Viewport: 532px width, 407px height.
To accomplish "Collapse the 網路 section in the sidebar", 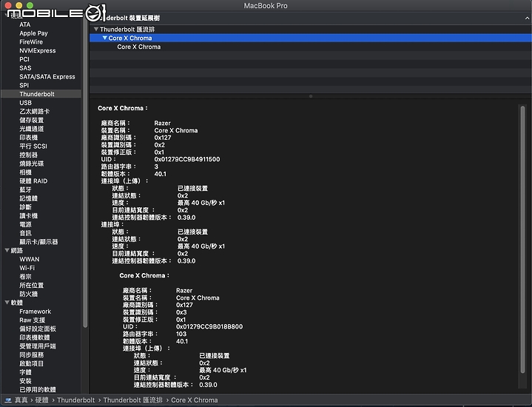I will [x=7, y=251].
